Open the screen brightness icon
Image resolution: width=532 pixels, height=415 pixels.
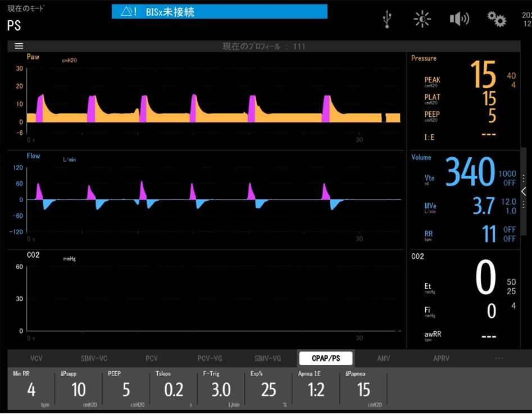click(x=422, y=19)
